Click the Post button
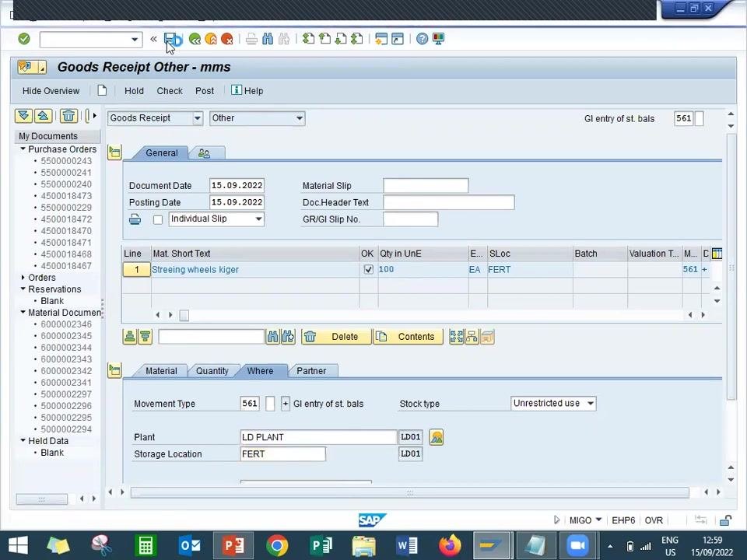This screenshot has width=747, height=560. click(x=205, y=91)
